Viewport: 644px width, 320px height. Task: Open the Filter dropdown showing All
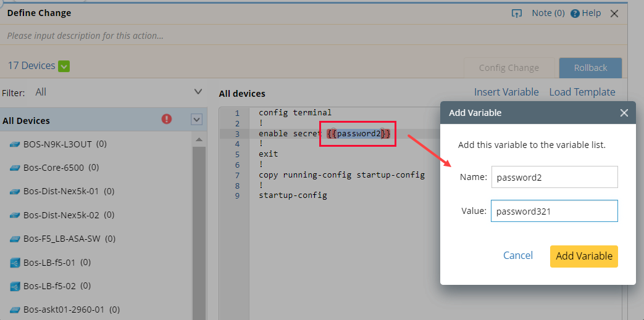tap(198, 92)
